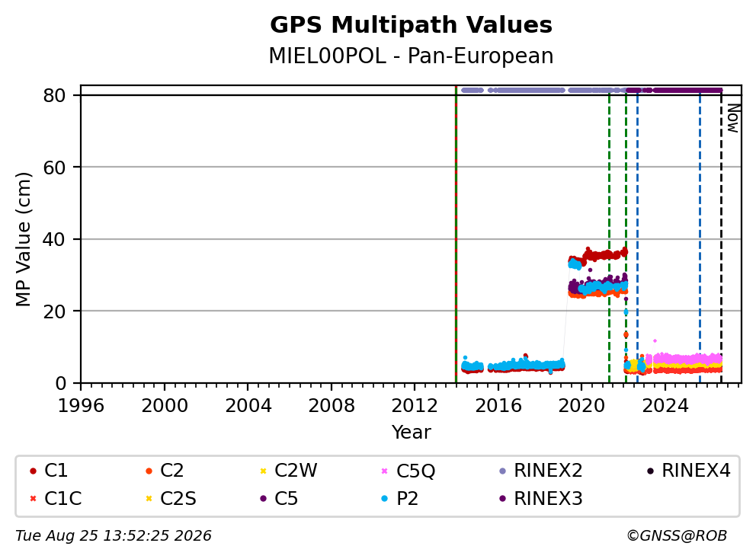Viewport: 756px width, 559px height.
Task: Click the timestamp text at bottom left
Action: pyautogui.click(x=114, y=536)
